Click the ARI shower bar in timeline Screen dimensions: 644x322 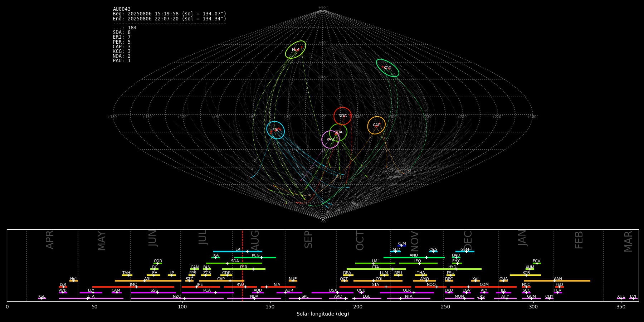[x=147, y=281]
